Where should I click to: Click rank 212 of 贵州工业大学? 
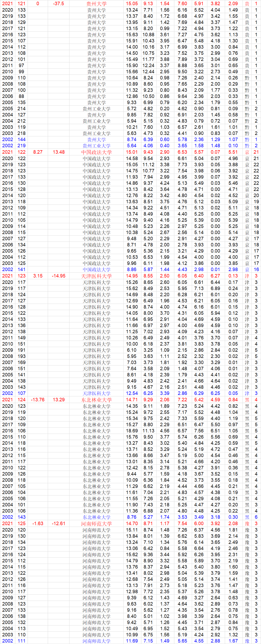21,121
